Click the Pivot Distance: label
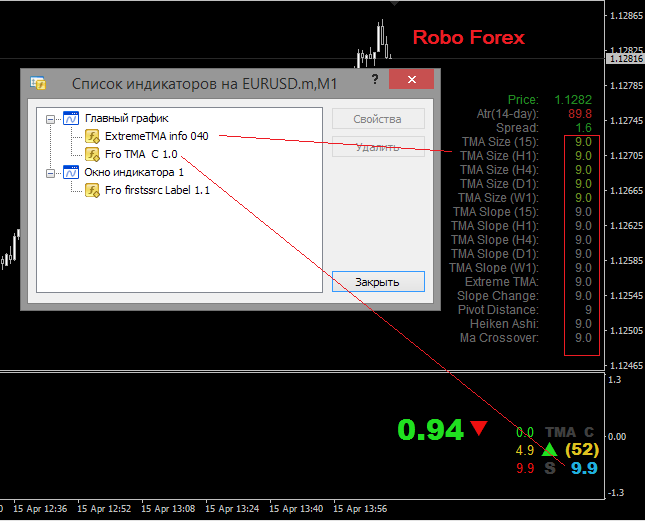 point(498,310)
